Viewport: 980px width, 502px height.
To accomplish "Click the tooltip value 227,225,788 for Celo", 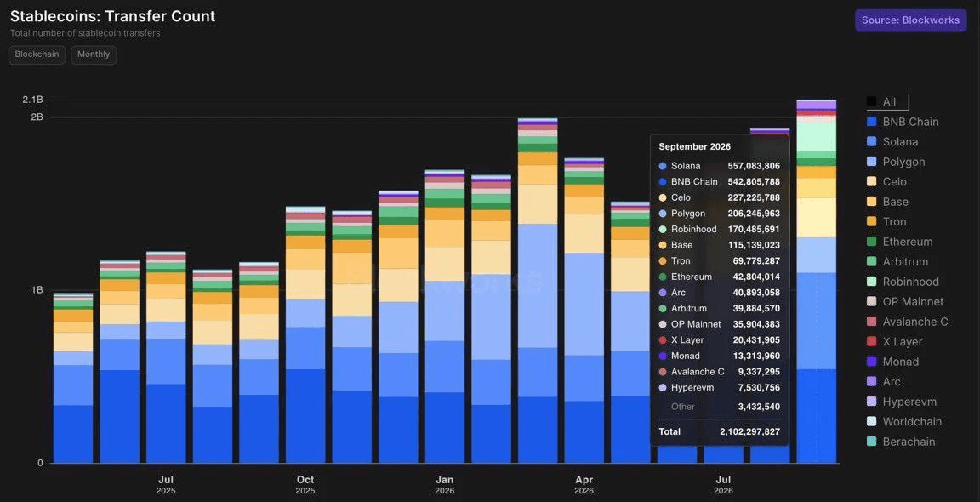I will pyautogui.click(x=754, y=197).
